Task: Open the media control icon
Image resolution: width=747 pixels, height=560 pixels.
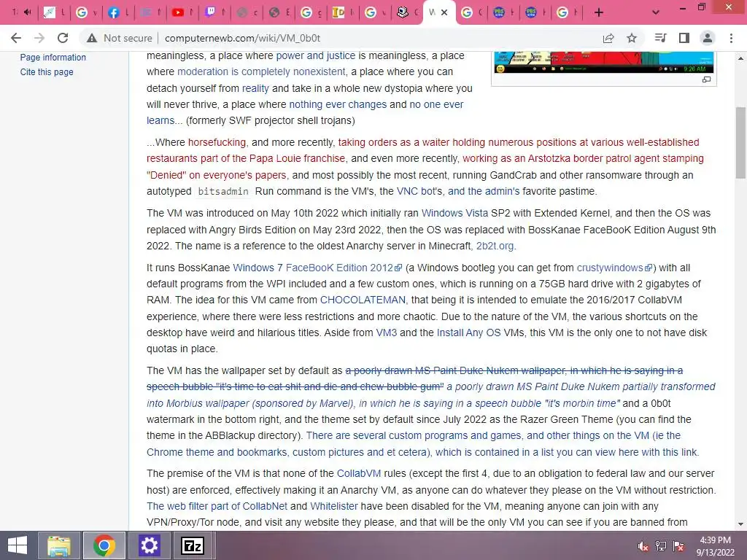Action: click(x=660, y=38)
